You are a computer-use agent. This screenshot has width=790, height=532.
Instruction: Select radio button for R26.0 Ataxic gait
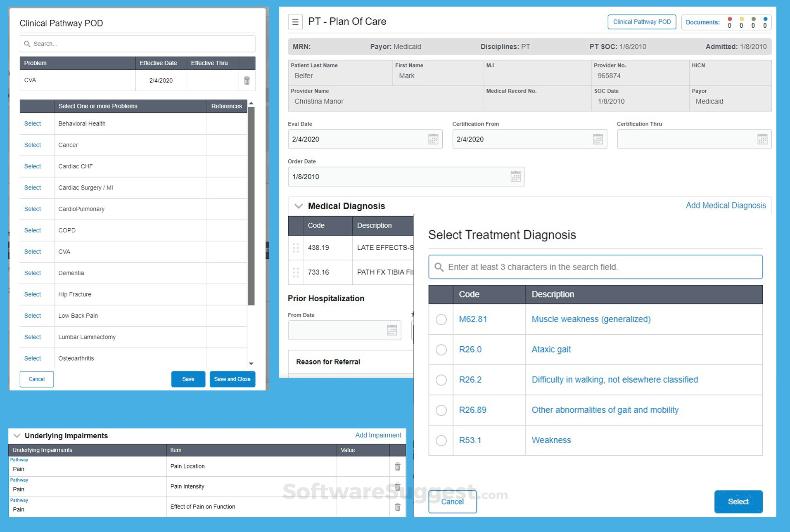pos(441,350)
